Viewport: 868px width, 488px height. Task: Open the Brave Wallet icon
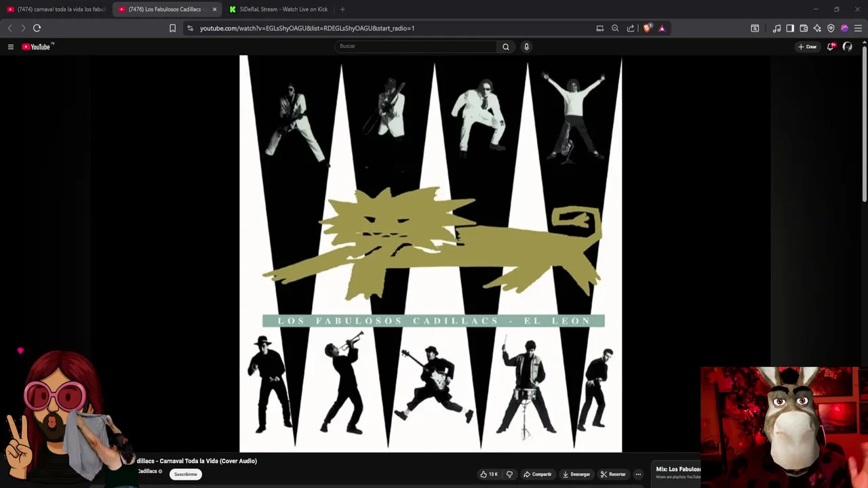pyautogui.click(x=804, y=28)
